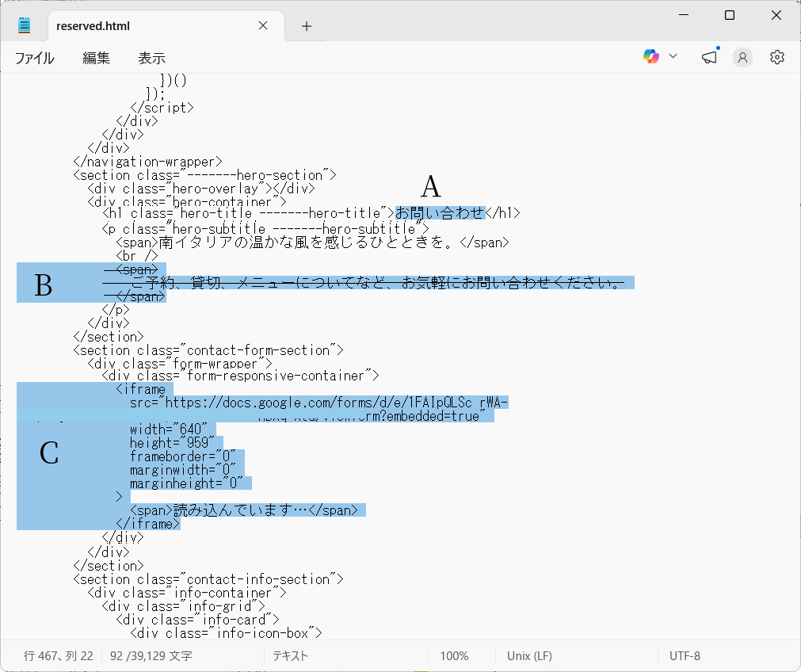Expand the Copilot dropdown chevron

click(673, 56)
